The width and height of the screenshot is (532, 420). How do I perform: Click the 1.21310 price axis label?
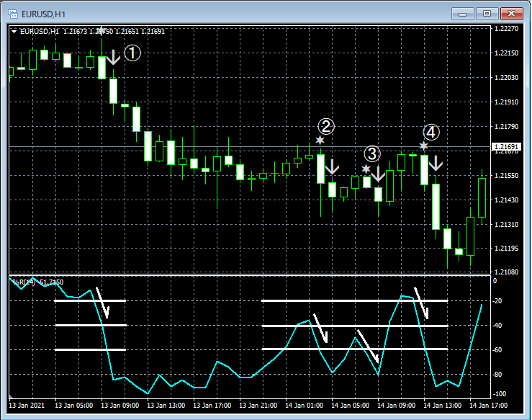507,225
